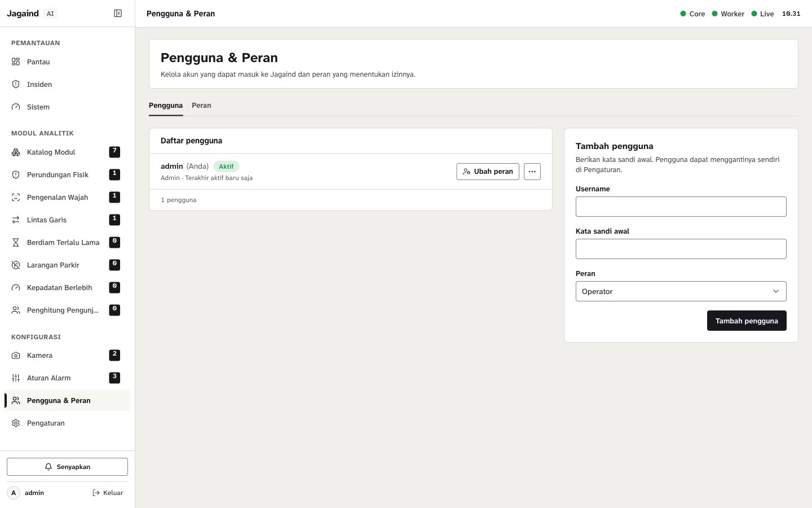Switch to the Peran tab
The width and height of the screenshot is (812, 508).
coord(201,106)
